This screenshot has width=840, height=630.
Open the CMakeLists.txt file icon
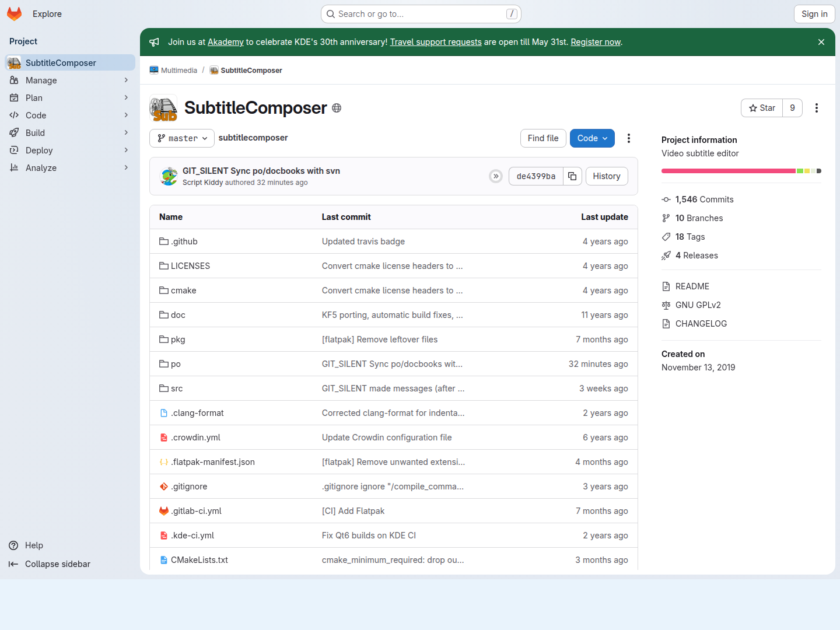pyautogui.click(x=164, y=560)
